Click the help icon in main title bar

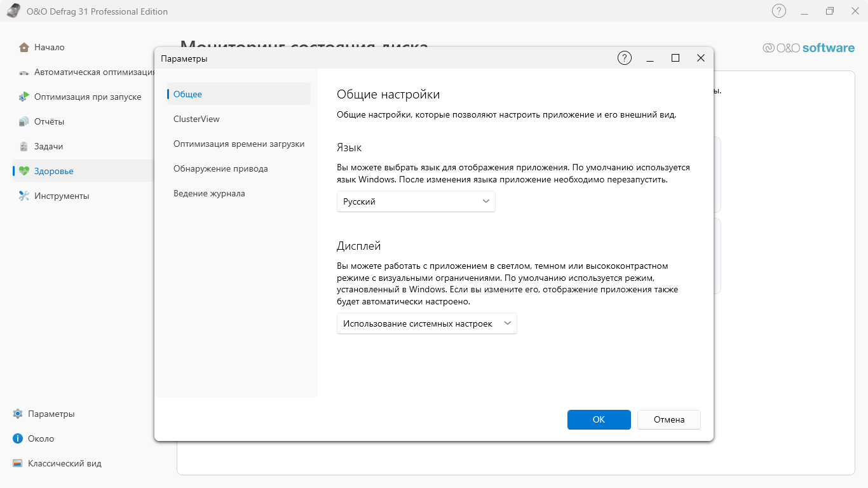click(x=779, y=11)
